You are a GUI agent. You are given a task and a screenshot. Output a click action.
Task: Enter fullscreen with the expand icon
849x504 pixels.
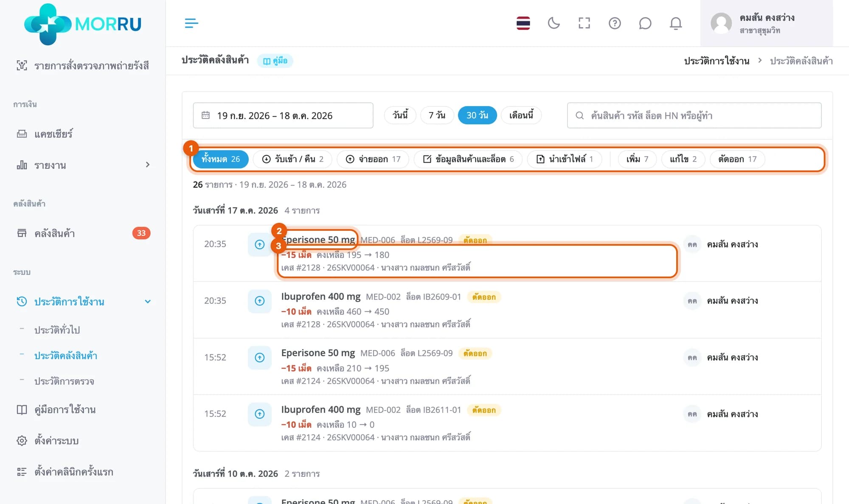(584, 23)
